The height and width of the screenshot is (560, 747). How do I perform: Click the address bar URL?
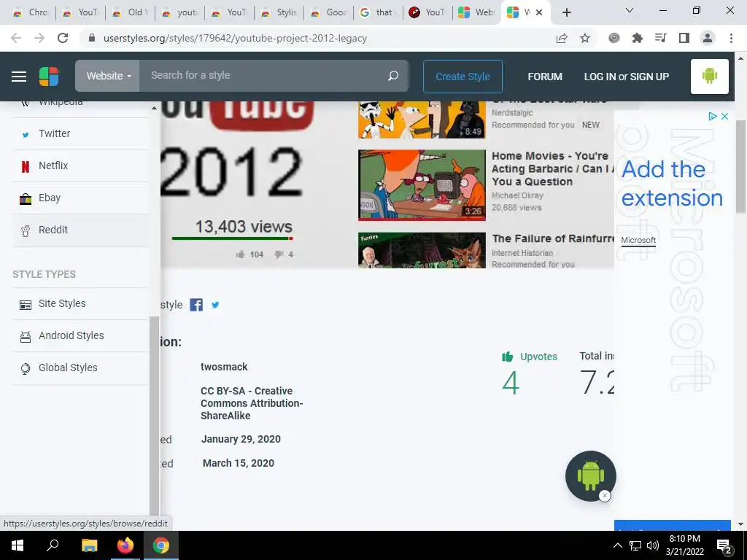(x=235, y=38)
